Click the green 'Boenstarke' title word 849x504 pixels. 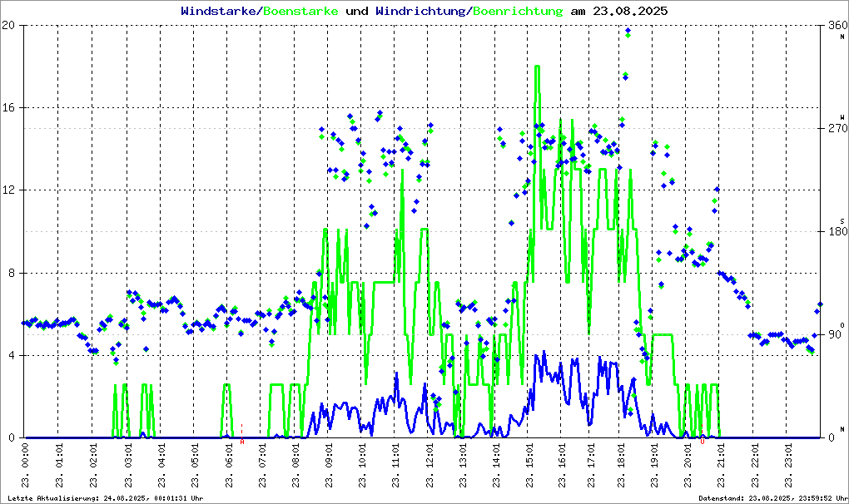(300, 11)
